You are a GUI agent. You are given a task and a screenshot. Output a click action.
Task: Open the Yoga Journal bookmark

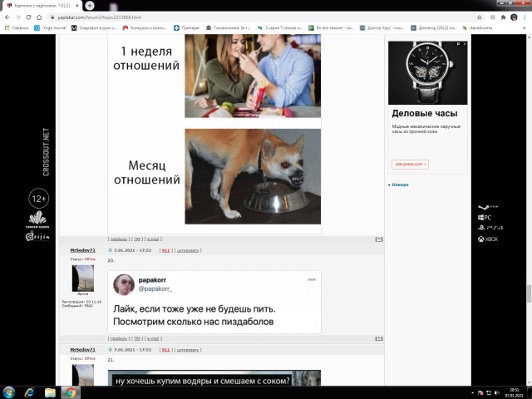50,27
